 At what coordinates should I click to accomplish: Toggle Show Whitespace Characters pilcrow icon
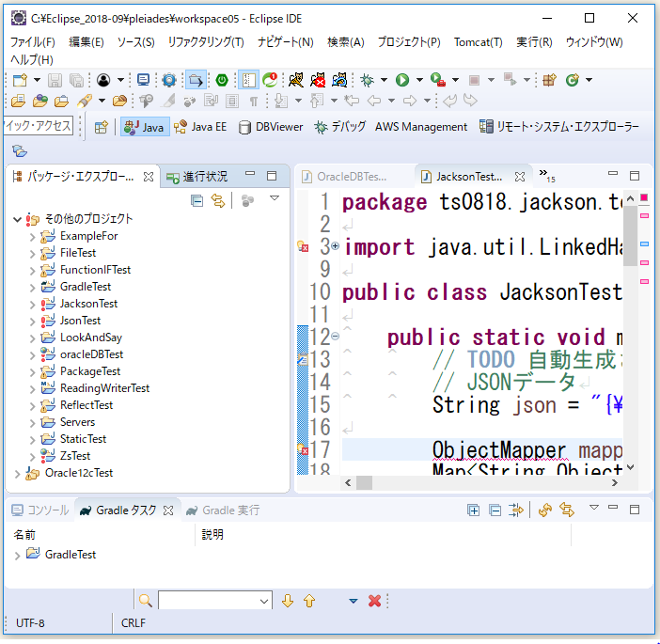(254, 102)
